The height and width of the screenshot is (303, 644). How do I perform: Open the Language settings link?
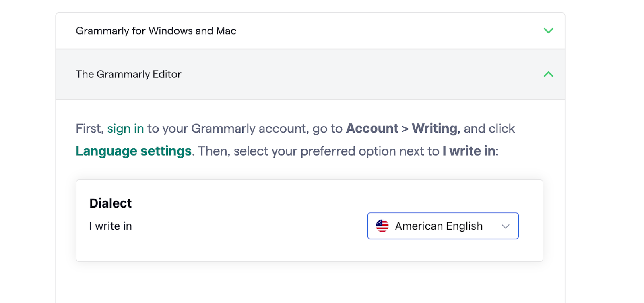(133, 151)
